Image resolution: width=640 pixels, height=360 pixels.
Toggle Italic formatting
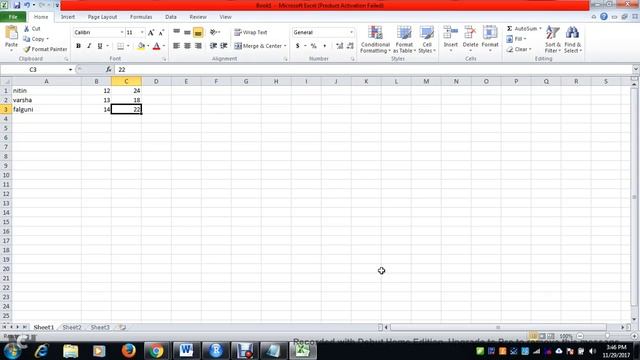pos(89,46)
